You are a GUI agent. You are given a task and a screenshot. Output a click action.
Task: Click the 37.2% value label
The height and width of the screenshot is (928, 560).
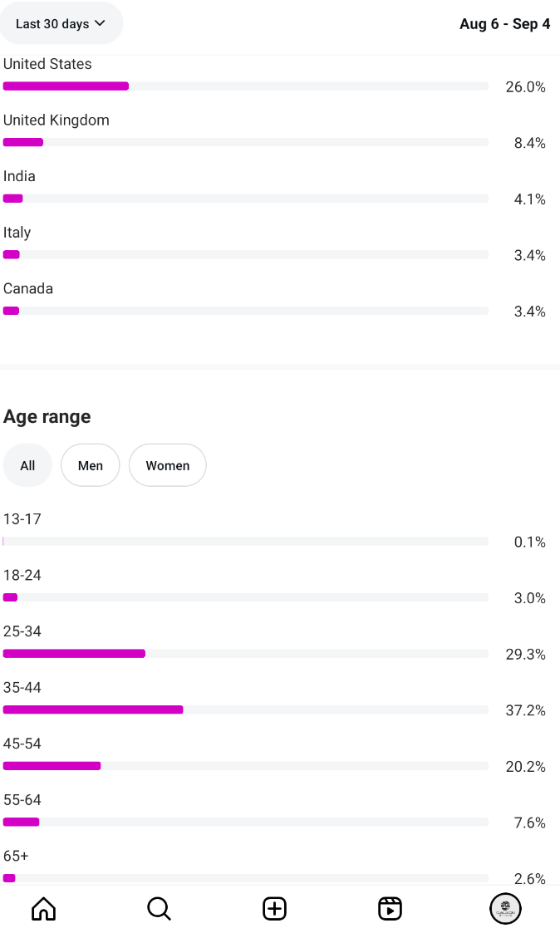525,710
